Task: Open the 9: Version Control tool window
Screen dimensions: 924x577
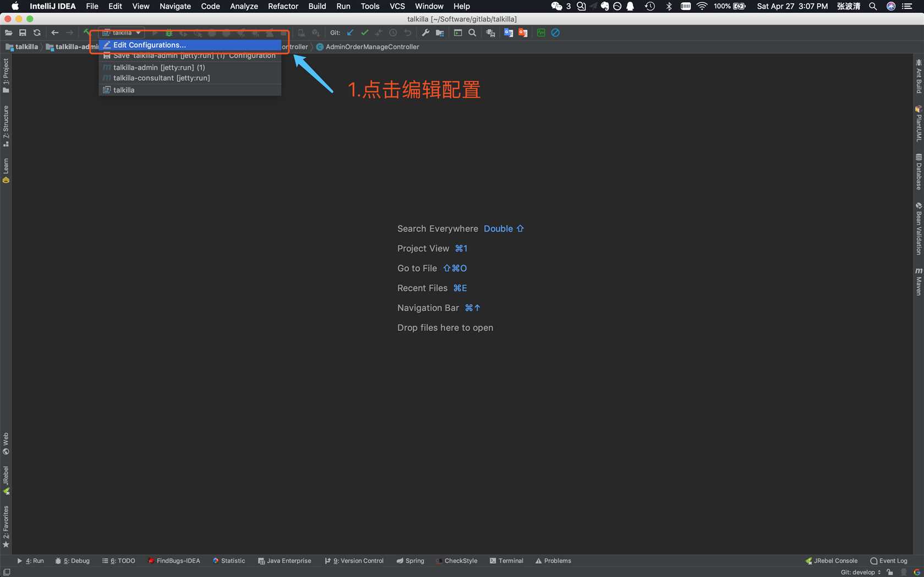Action: [x=354, y=561]
